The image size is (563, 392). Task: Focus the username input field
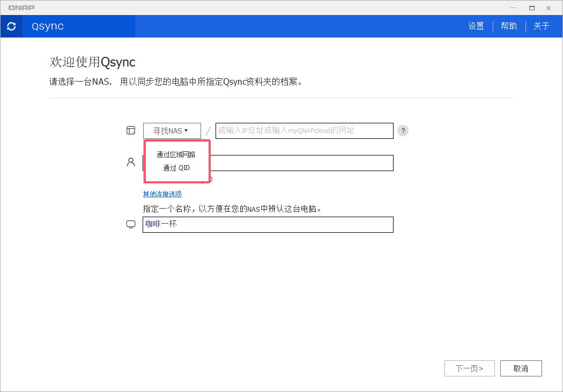pyautogui.click(x=301, y=163)
